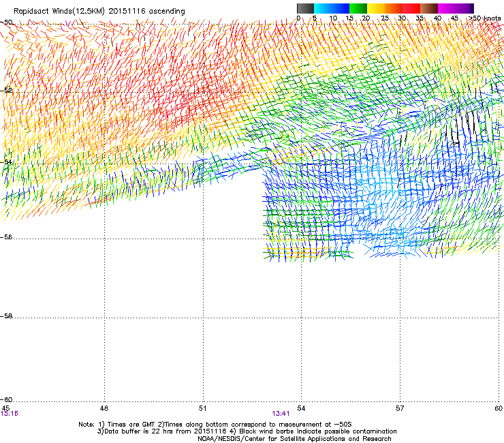This screenshot has height=443, width=504.
Task: Click the yellow 20–25 knots legend swatch
Action: click(x=376, y=8)
